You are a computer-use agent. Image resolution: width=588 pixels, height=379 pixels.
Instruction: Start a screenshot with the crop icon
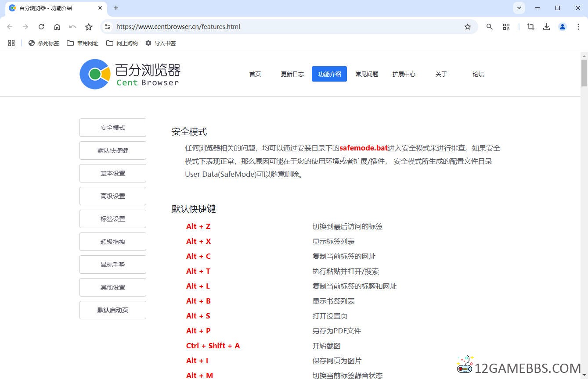pyautogui.click(x=531, y=27)
